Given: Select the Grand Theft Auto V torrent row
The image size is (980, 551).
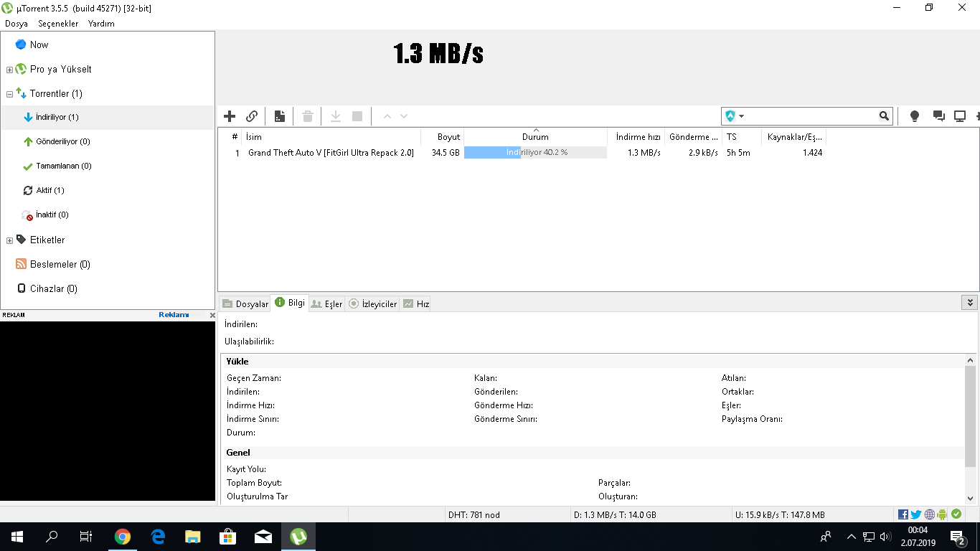Looking at the screenshot, I should coord(522,152).
